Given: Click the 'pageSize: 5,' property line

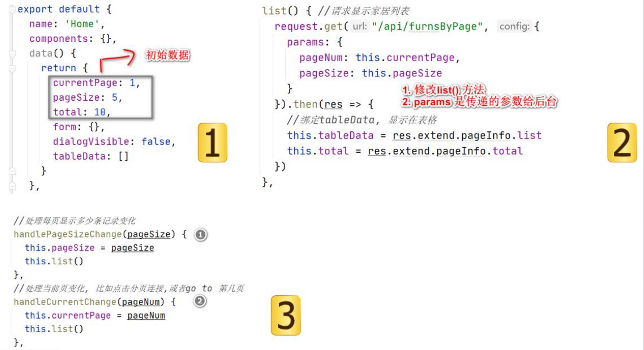Looking at the screenshot, I should pyautogui.click(x=87, y=97).
